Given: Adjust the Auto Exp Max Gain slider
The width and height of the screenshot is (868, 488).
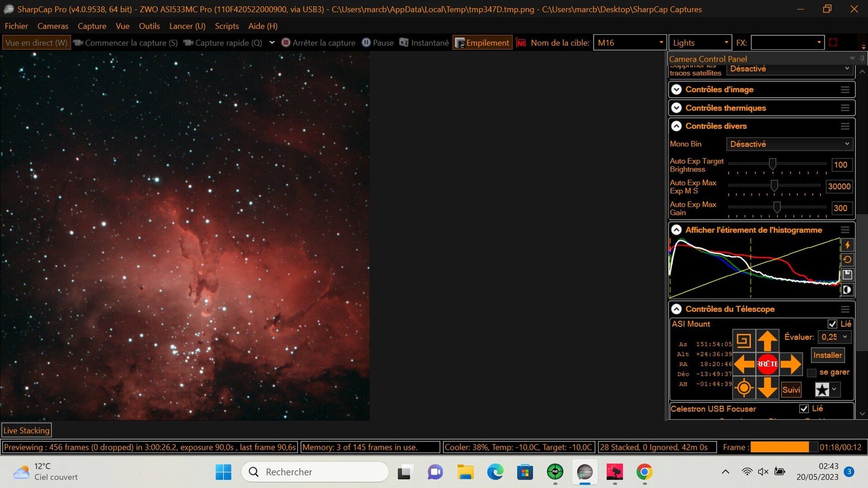Looking at the screenshot, I should (x=777, y=207).
